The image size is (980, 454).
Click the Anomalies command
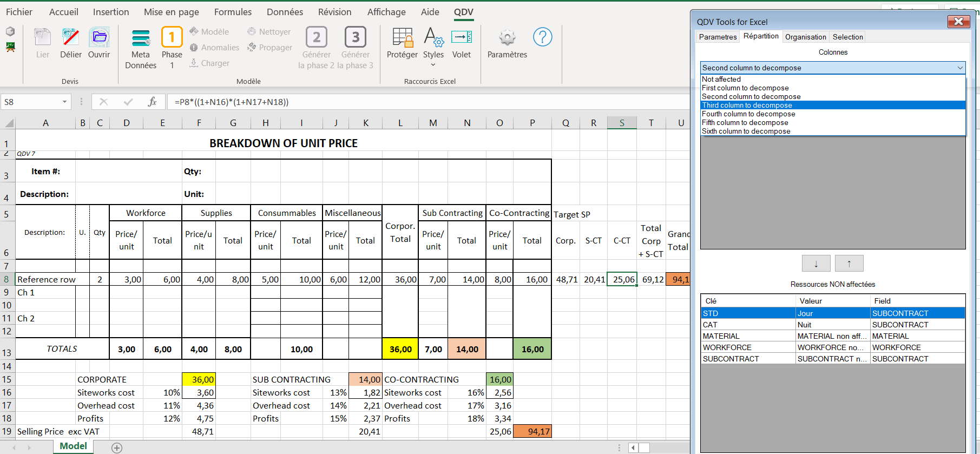[x=214, y=48]
